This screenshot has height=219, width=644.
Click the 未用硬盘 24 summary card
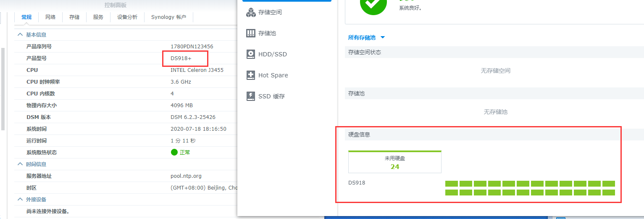pyautogui.click(x=395, y=162)
